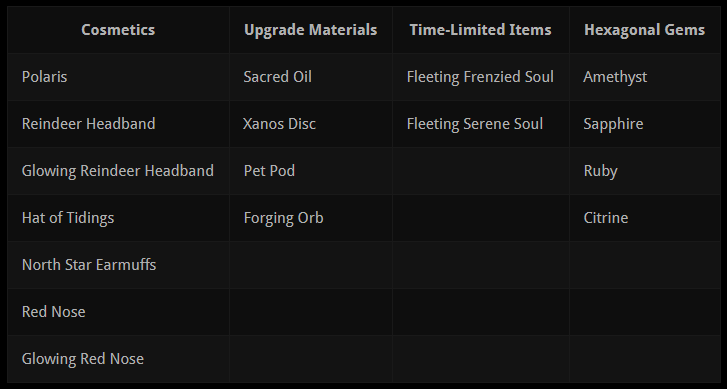
Task: Select the Forging Orb cell
Action: click(311, 218)
